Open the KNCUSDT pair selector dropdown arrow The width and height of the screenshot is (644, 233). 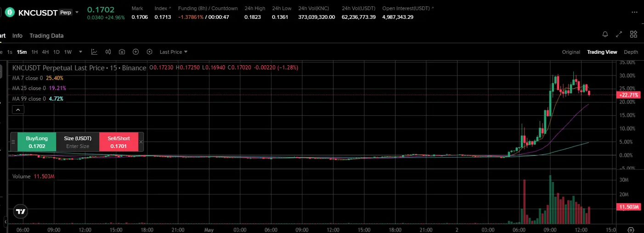[x=77, y=12]
